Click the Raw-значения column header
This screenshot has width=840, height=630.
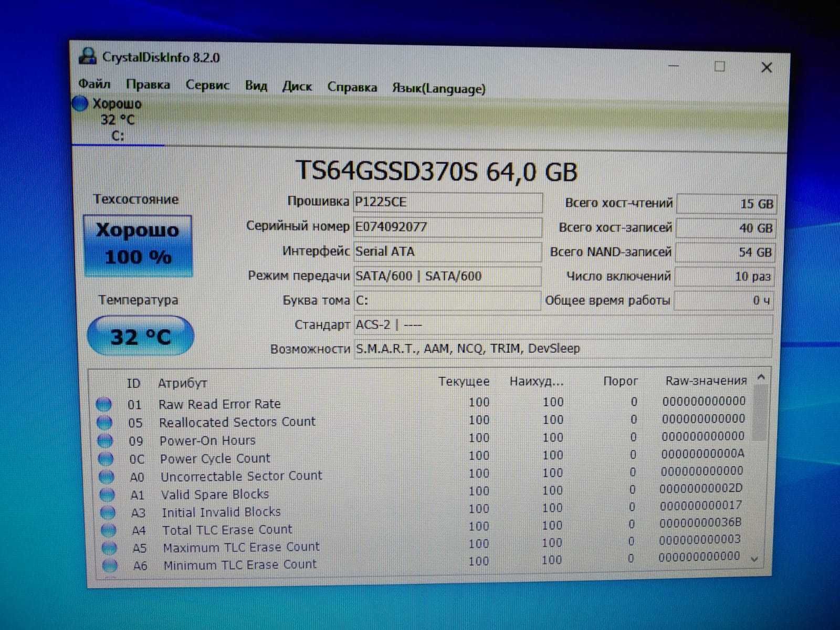pos(706,381)
